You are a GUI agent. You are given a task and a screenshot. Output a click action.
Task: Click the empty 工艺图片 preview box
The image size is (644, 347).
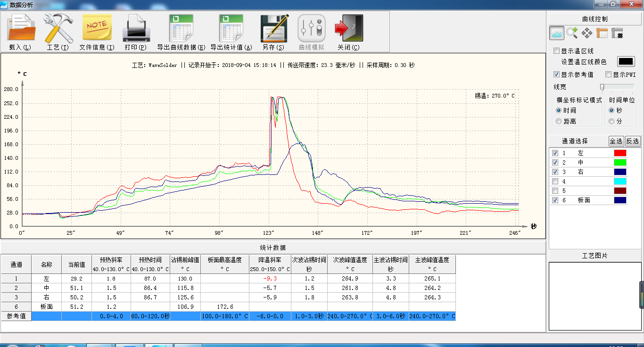[595, 296]
